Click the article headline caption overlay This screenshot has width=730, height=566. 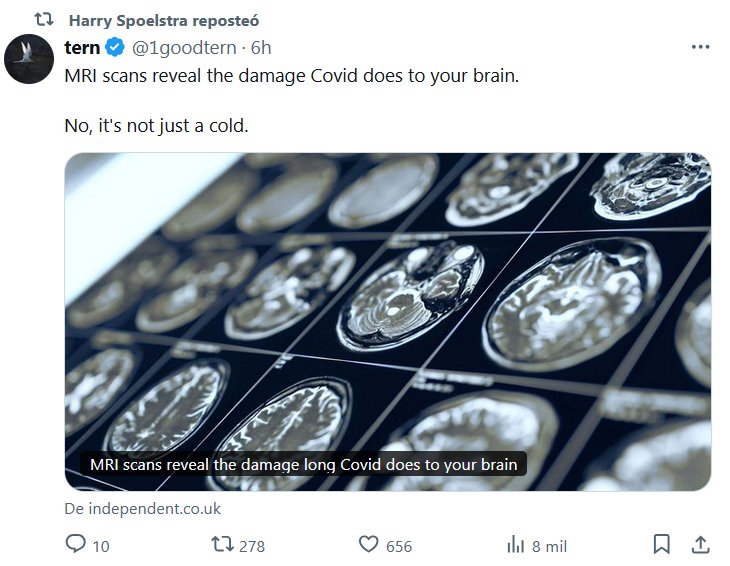click(x=303, y=465)
